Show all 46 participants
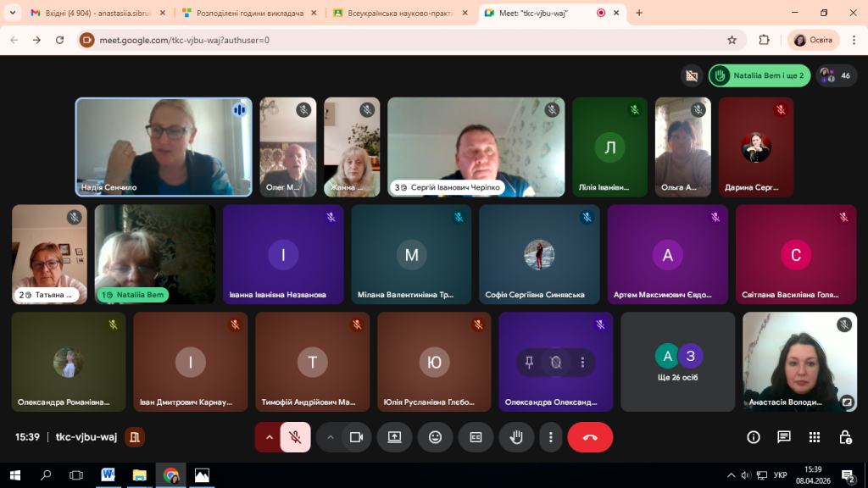The width and height of the screenshot is (868, 488). [836, 75]
